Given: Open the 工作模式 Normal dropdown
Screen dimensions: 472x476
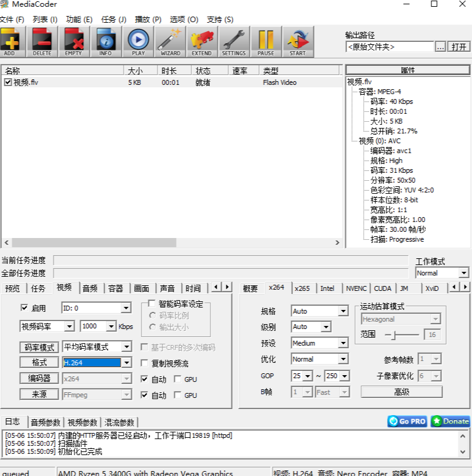Looking at the screenshot, I should coord(464,273).
